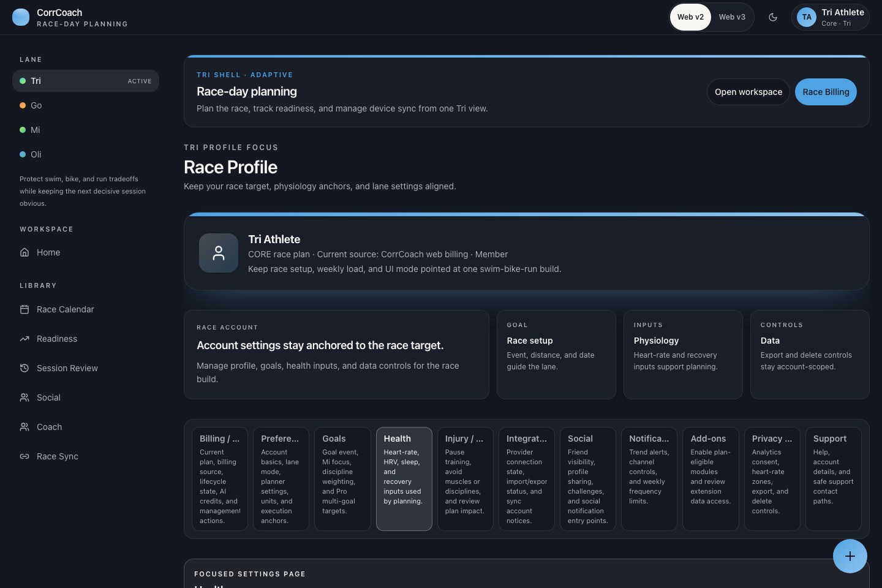Open Race Calendar from sidebar
The height and width of the screenshot is (588, 882).
86,309
